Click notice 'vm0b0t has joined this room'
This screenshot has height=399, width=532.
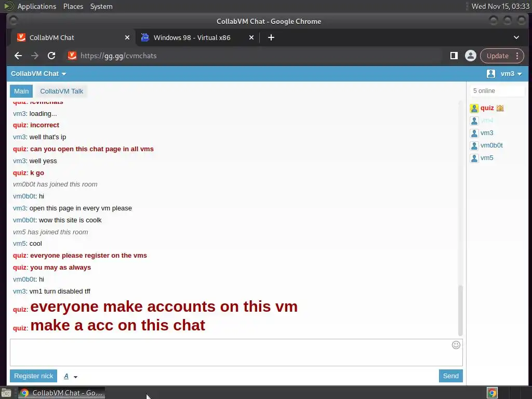click(55, 184)
